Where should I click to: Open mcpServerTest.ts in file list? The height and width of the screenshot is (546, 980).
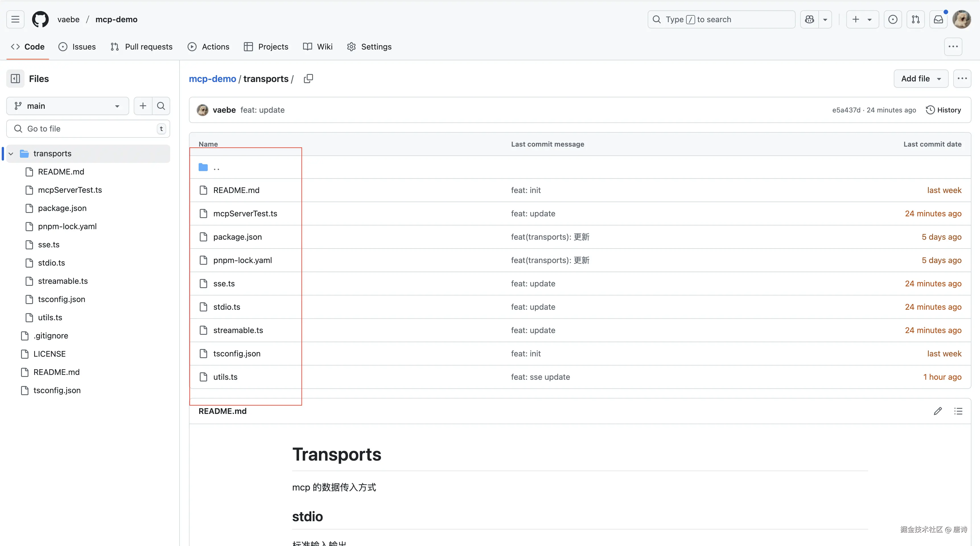point(245,214)
